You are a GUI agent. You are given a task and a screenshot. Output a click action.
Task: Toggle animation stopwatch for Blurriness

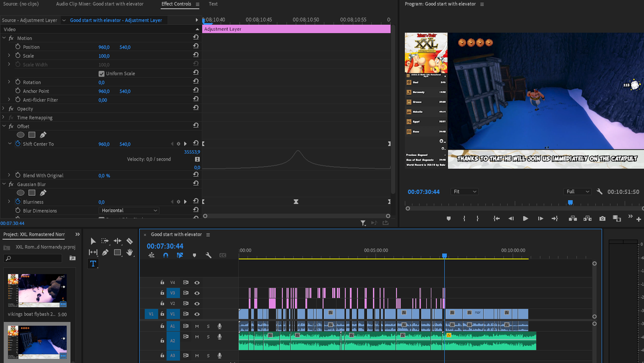18,202
